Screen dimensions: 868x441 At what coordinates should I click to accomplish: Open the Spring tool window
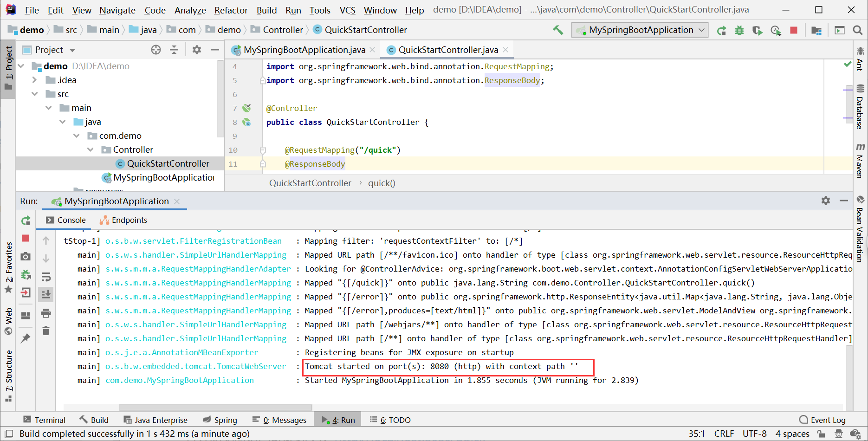pos(220,420)
